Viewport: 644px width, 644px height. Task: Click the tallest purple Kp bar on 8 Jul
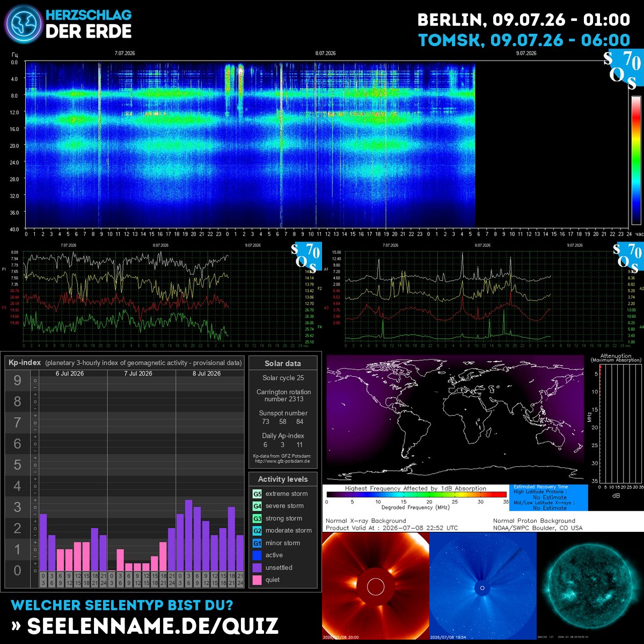[189, 536]
